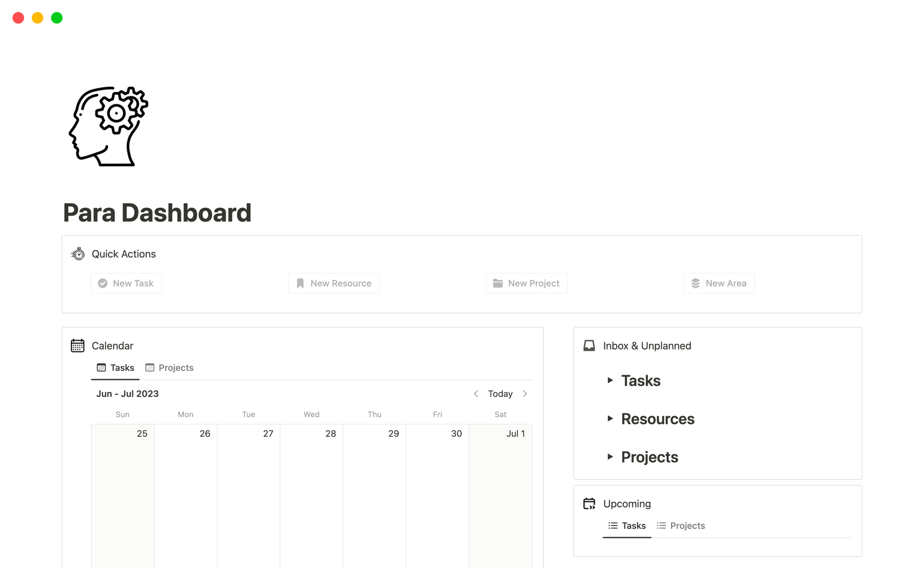Click the Calendar panel icon

tap(78, 345)
